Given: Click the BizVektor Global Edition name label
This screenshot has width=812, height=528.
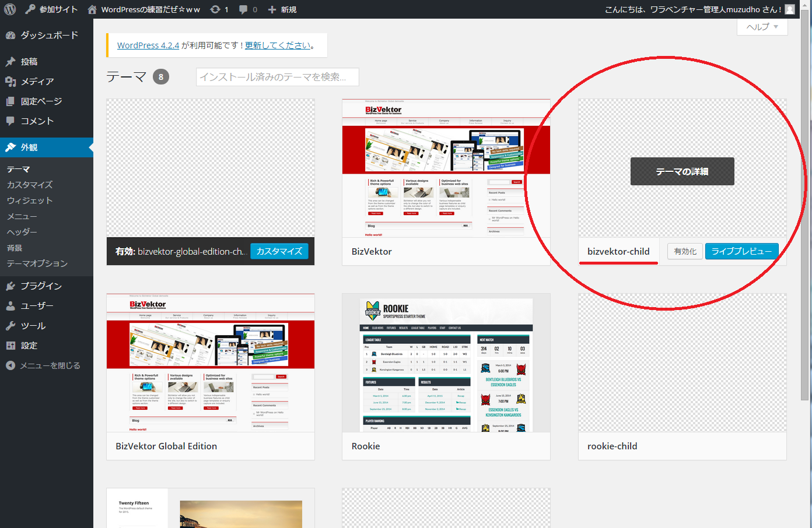Looking at the screenshot, I should pos(166,446).
